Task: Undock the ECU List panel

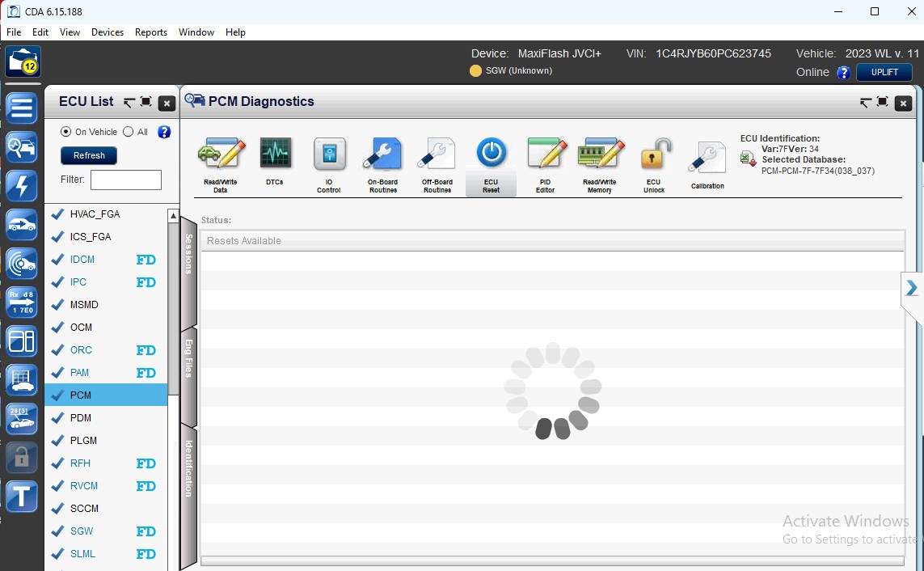Action: (129, 103)
